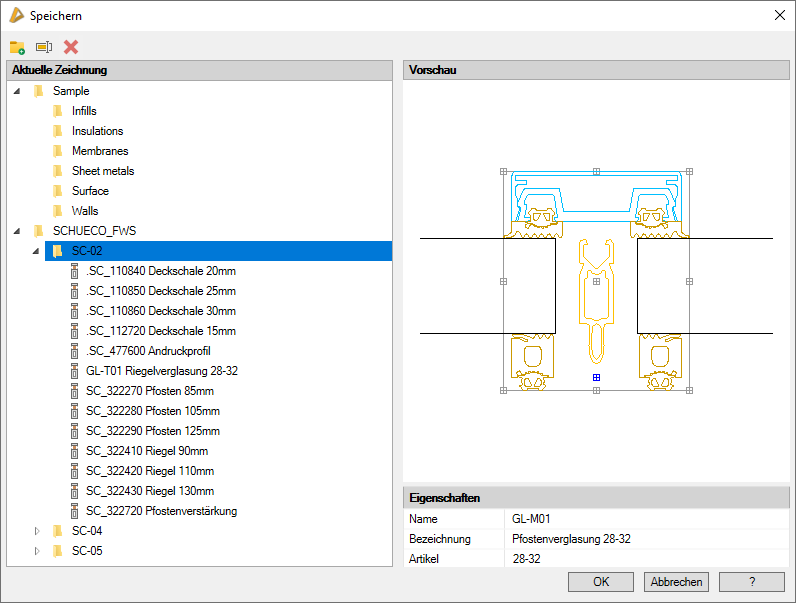Click the blue grip point in preview
This screenshot has width=796, height=603.
(x=596, y=377)
